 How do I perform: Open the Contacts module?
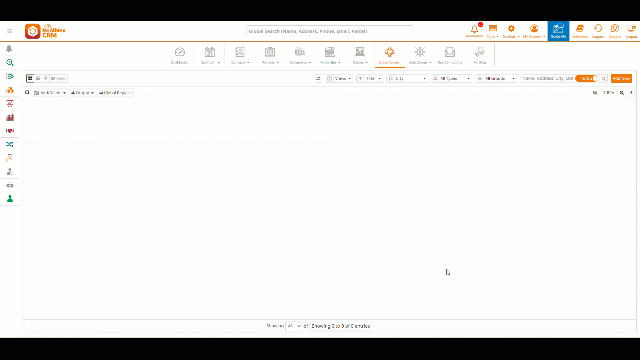tap(240, 56)
